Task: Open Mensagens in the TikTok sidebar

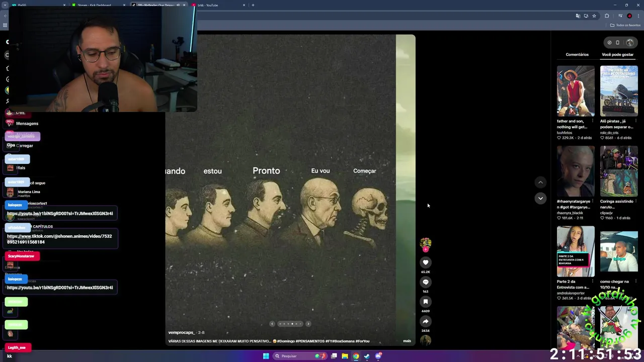Action: [x=27, y=124]
